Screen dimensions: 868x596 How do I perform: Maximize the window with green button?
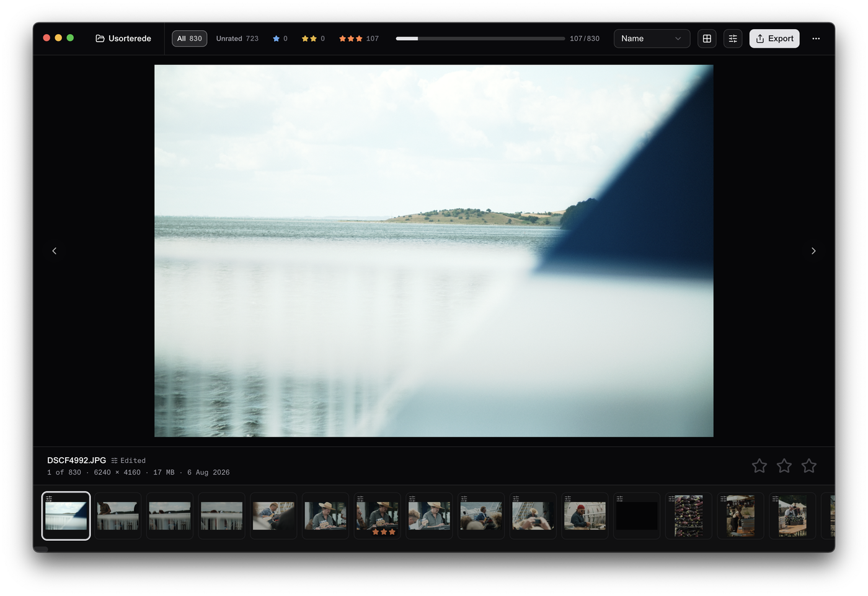70,38
